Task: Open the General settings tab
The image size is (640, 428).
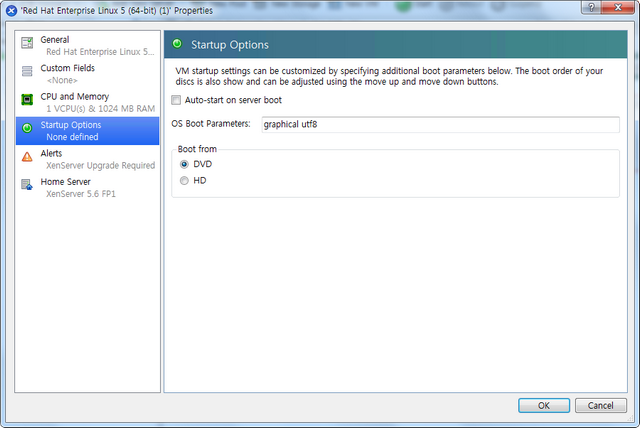Action: (x=87, y=46)
